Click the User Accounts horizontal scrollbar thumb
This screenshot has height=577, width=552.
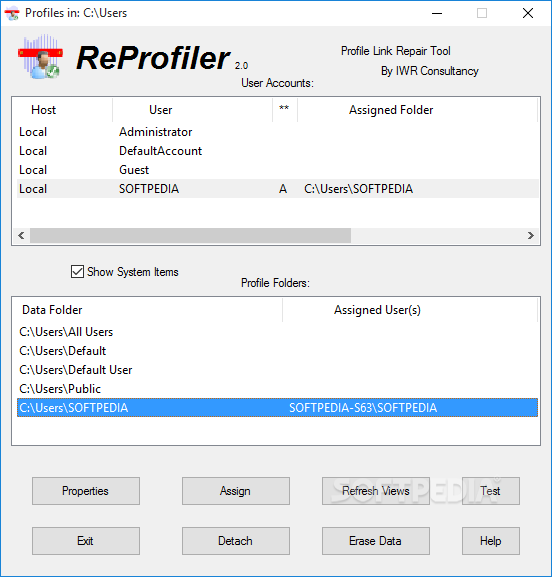(x=190, y=236)
